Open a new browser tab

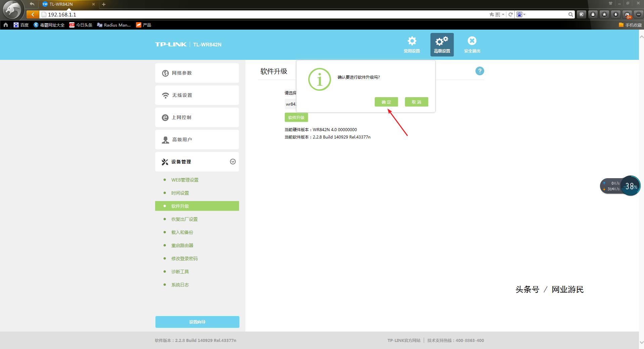pos(104,4)
